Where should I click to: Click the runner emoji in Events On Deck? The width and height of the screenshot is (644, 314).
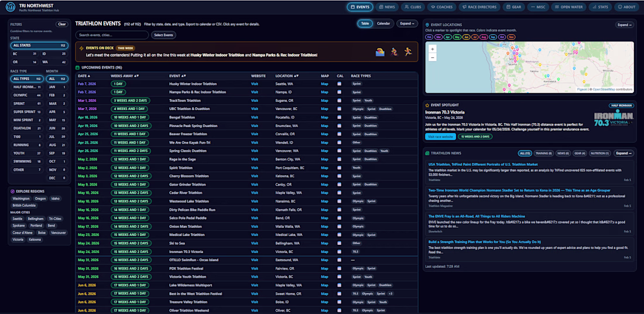pos(407,52)
